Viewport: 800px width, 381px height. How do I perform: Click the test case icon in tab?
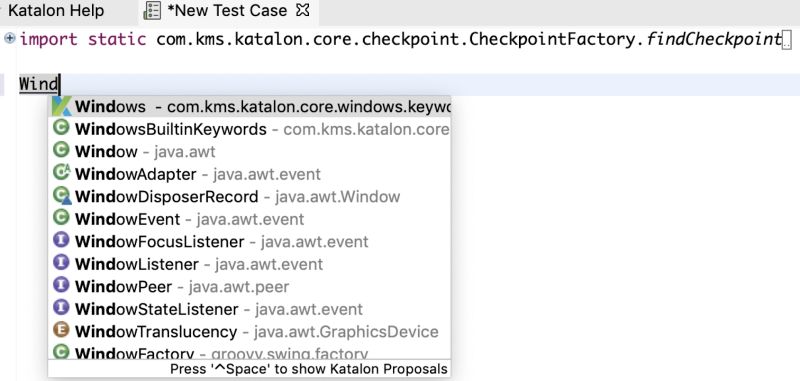pos(153,11)
